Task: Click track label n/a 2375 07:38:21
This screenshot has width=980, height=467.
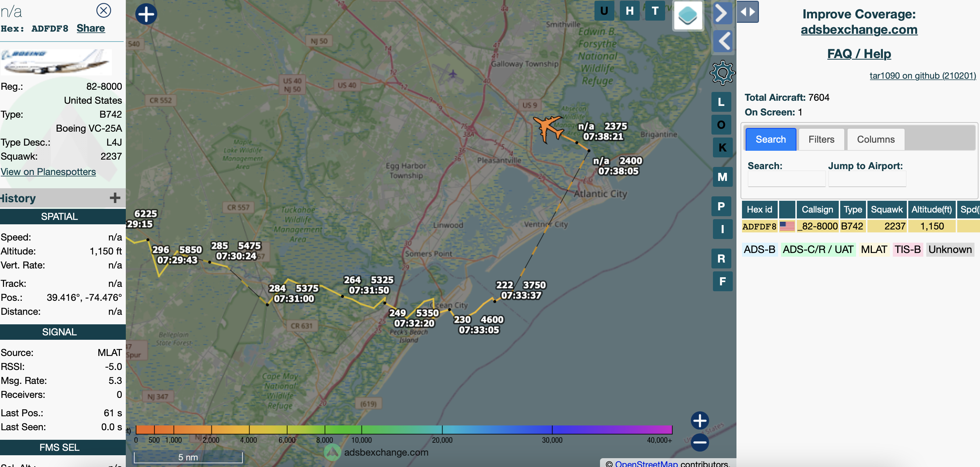Action: point(603,131)
